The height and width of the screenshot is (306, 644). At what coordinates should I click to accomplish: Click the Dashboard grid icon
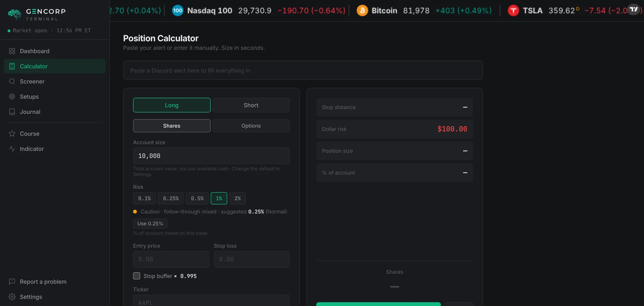pos(12,51)
